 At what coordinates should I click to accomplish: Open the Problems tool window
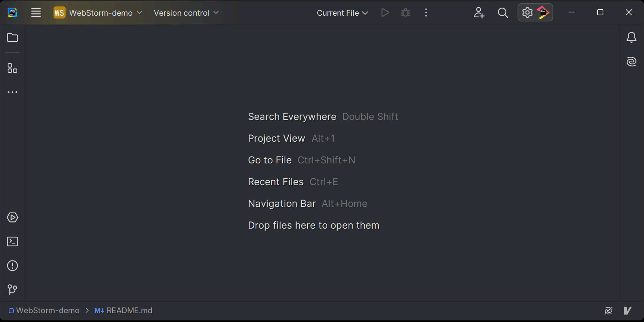12,266
